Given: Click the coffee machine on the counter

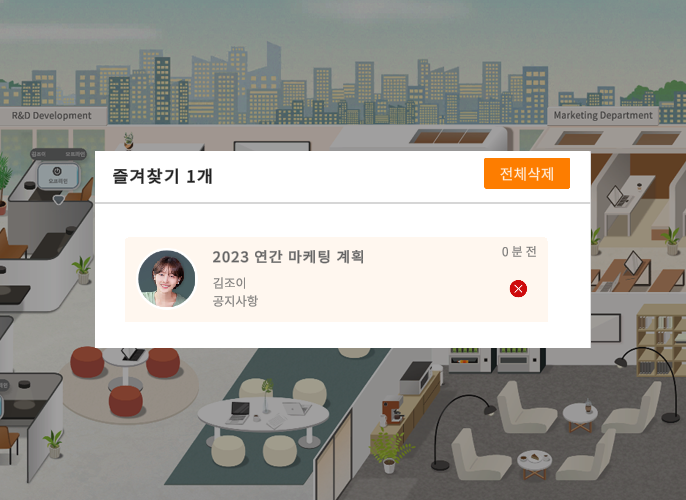Looking at the screenshot, I should (x=393, y=410).
